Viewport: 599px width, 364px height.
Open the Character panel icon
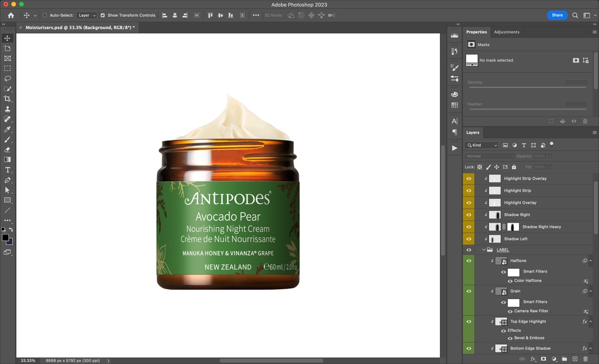[x=455, y=121]
